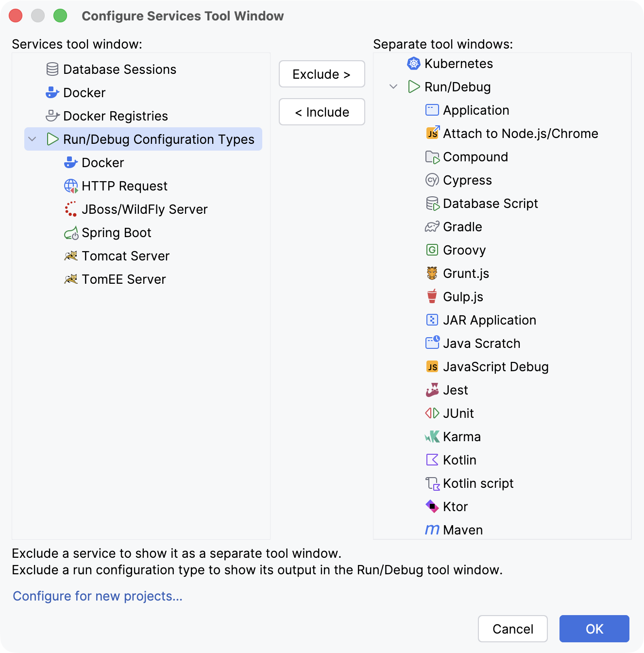Click the Karma K icon
Image resolution: width=644 pixels, height=653 pixels.
tap(432, 437)
